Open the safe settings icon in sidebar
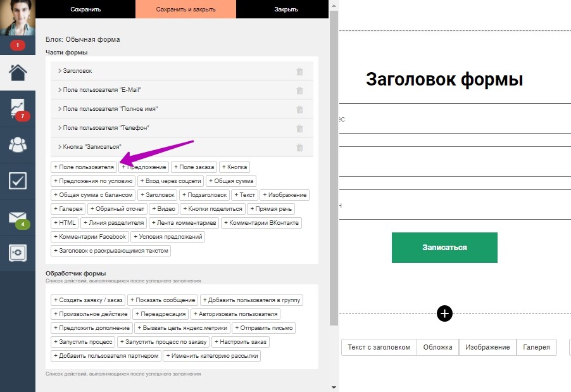 (x=18, y=253)
